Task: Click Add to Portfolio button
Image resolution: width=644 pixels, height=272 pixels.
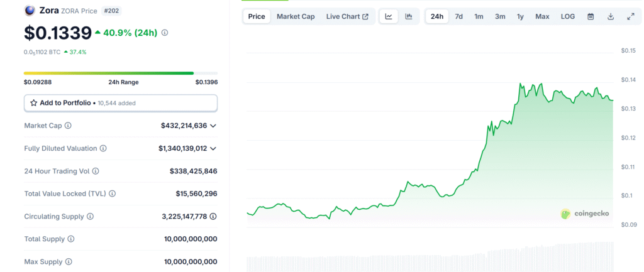Action: coord(121,102)
